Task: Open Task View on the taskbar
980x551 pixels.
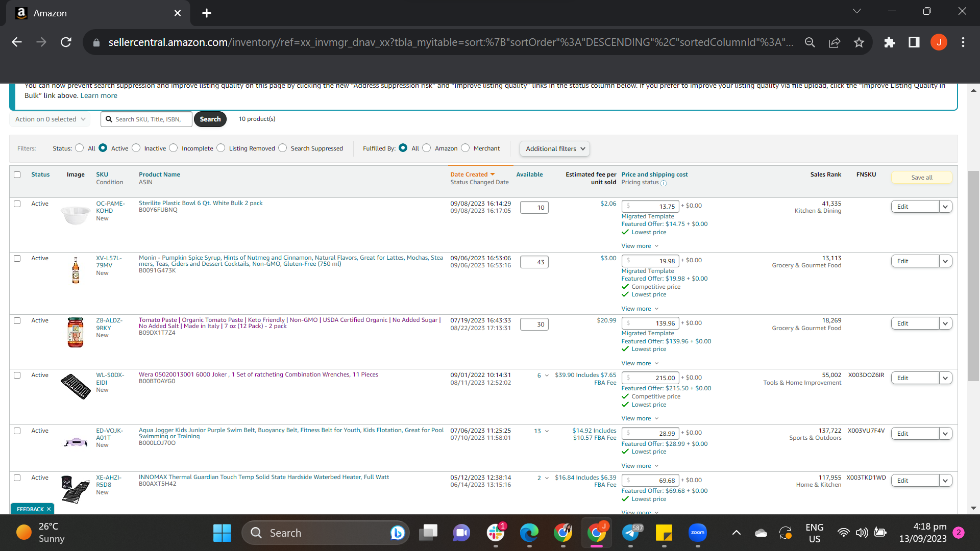Action: click(428, 533)
